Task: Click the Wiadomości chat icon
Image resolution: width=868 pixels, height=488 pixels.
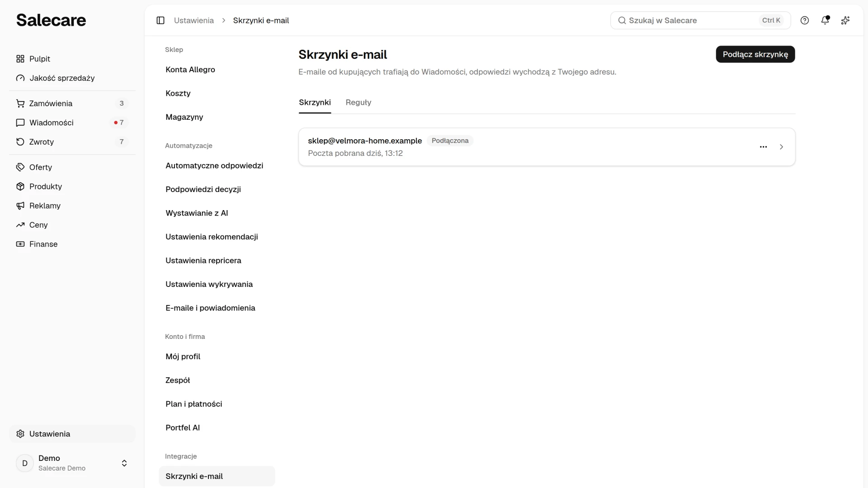Action: click(20, 122)
